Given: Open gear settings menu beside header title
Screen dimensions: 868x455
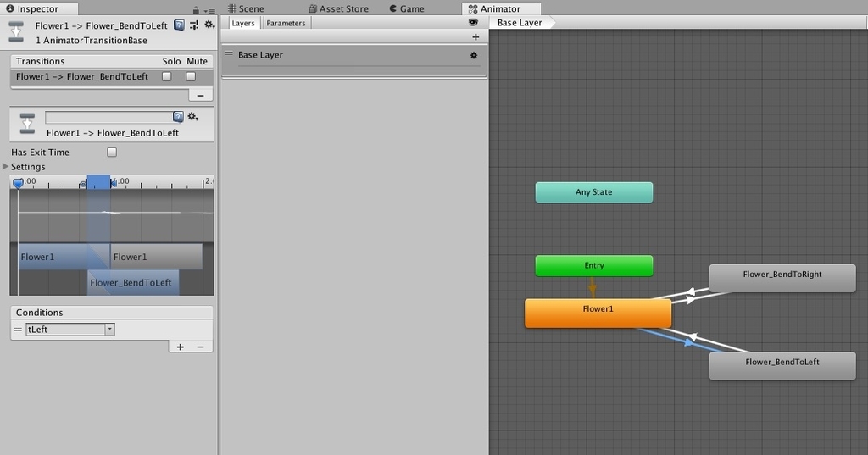Looking at the screenshot, I should (209, 25).
